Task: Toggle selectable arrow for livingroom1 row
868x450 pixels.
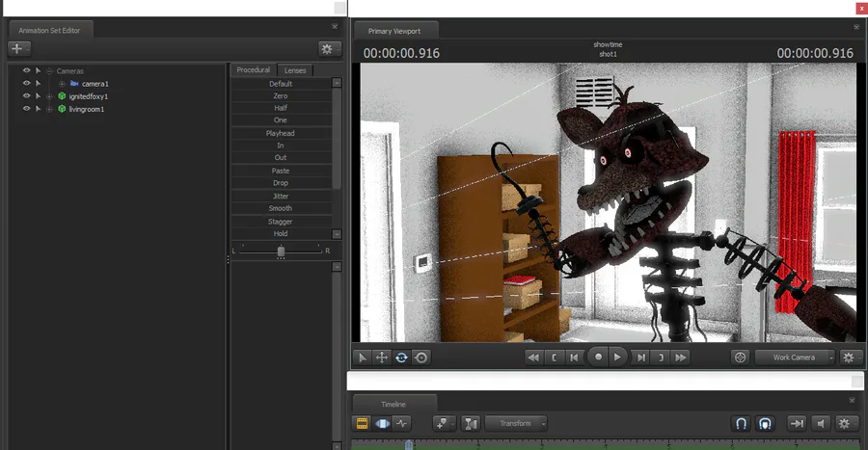Action: pyautogui.click(x=39, y=109)
